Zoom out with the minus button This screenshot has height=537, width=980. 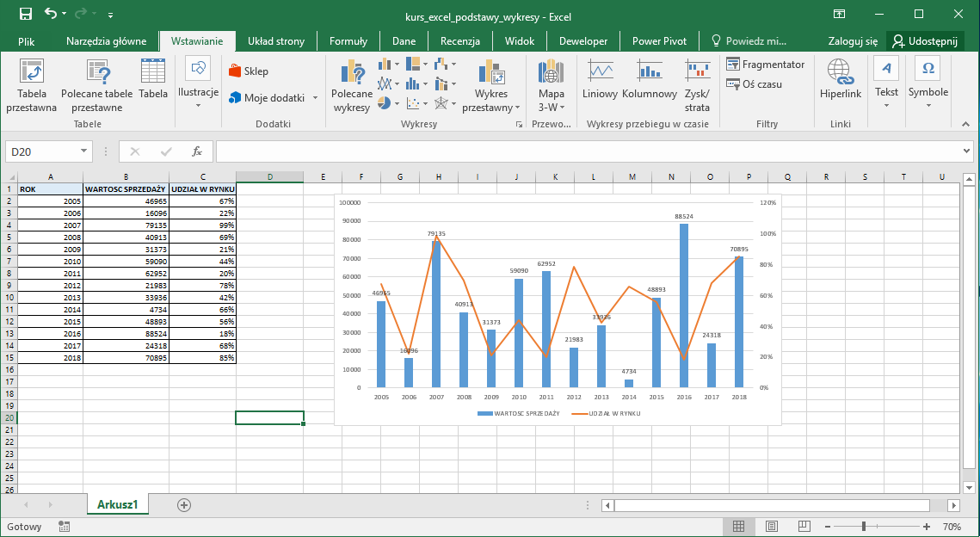click(x=827, y=527)
